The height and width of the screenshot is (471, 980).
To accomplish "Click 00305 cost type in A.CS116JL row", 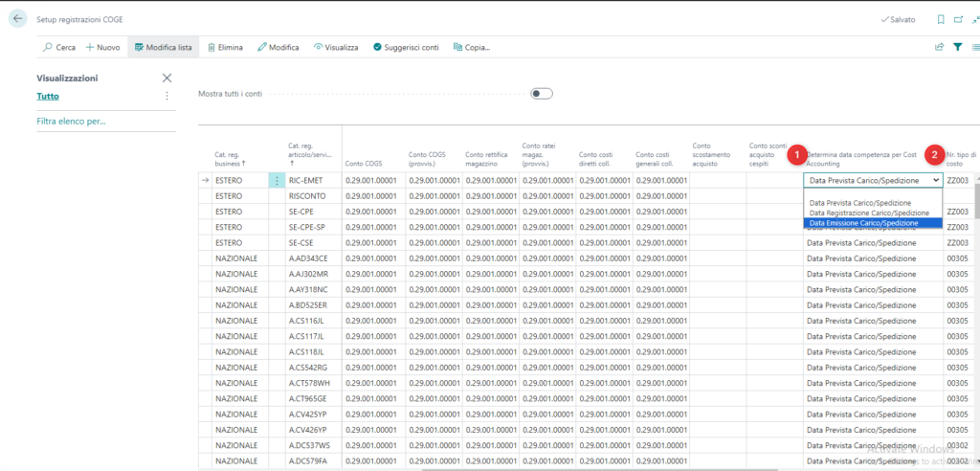I will tap(957, 321).
